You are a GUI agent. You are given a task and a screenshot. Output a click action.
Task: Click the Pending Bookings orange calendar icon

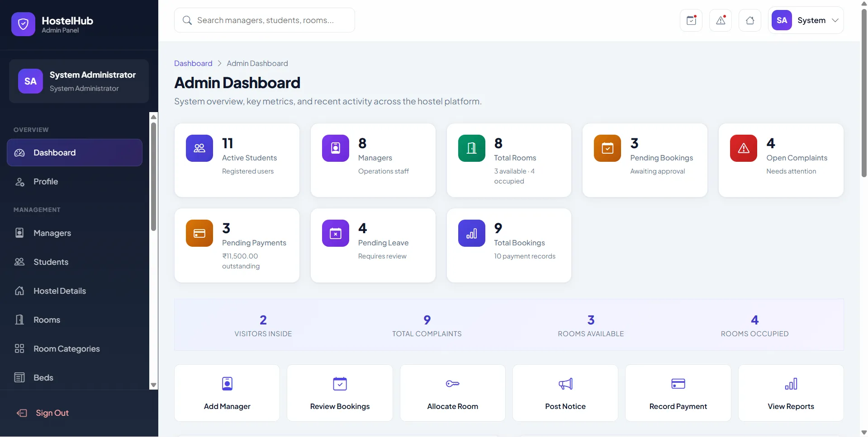click(607, 148)
